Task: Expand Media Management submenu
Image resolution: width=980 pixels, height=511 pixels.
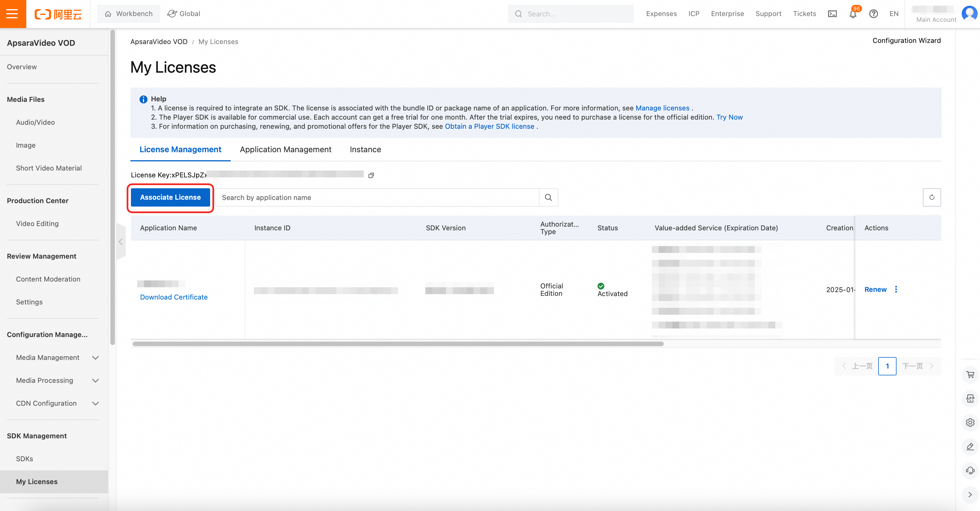Action: pyautogui.click(x=95, y=358)
